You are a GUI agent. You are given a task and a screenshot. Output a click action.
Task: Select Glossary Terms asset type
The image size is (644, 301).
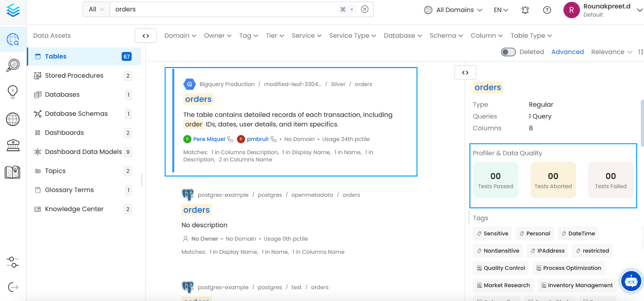pos(84,190)
